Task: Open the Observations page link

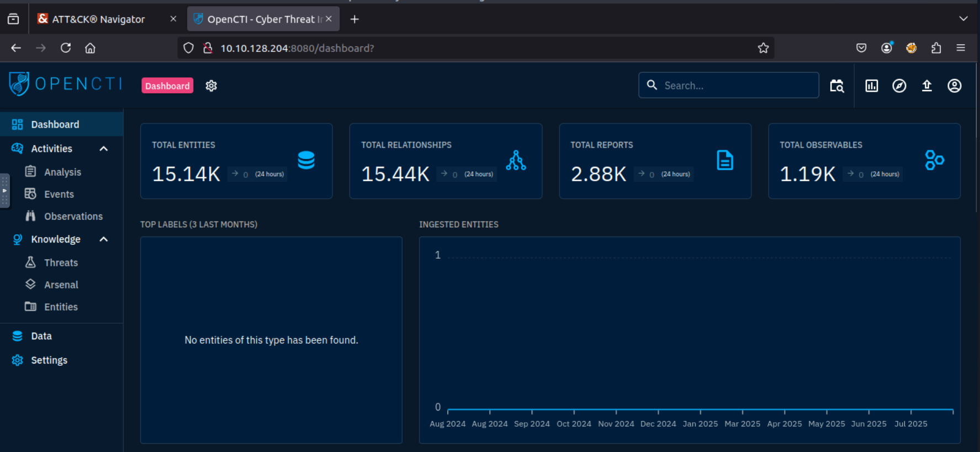Action: click(73, 216)
